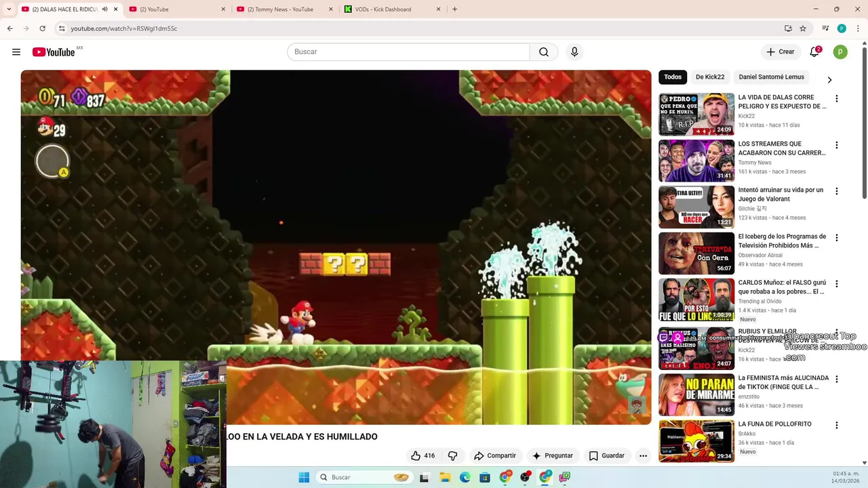Switch to VODs - Kick Dashboard tab
Image resolution: width=868 pixels, height=488 pixels.
[x=392, y=9]
